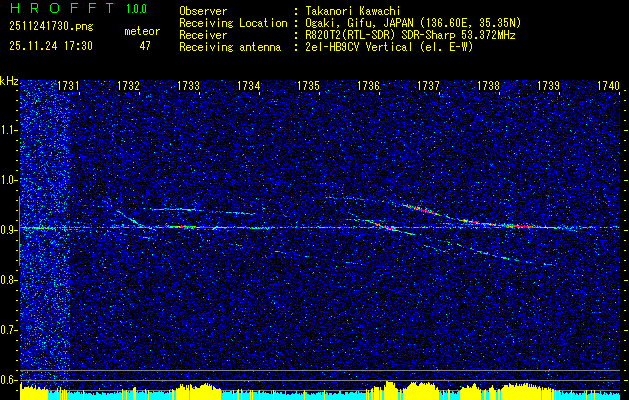Image resolution: width=629 pixels, height=400 pixels.
Task: Click the 1737 time marker
Action: pos(428,86)
